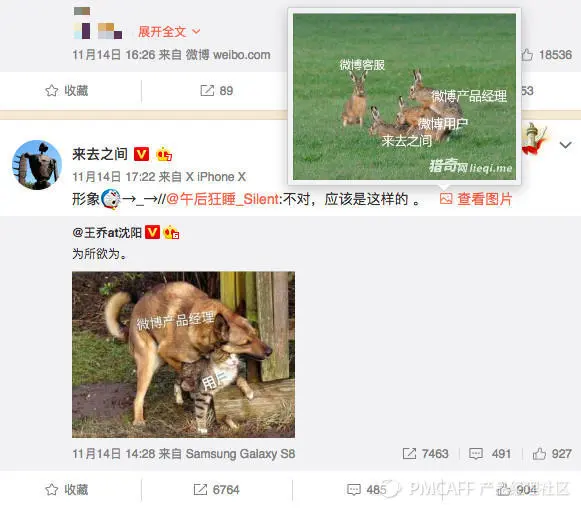Open the post options chevron menu
581x509 pixels.
565,145
